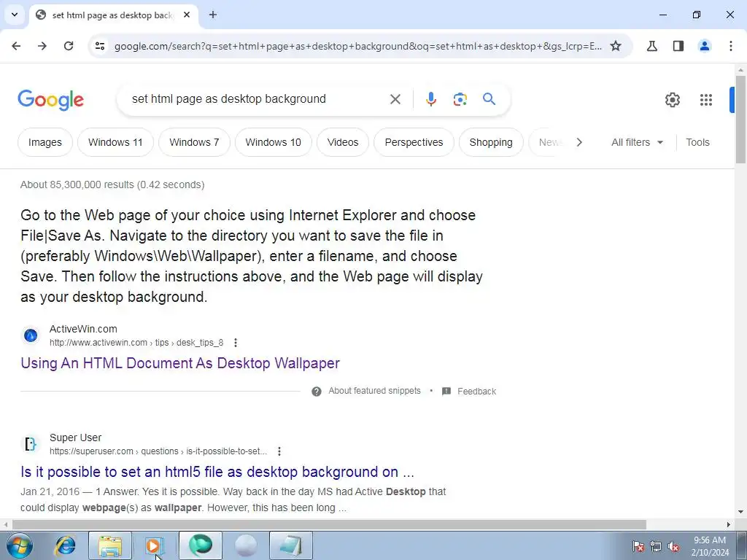Click the page vertical scrollbar thumb

point(740,119)
